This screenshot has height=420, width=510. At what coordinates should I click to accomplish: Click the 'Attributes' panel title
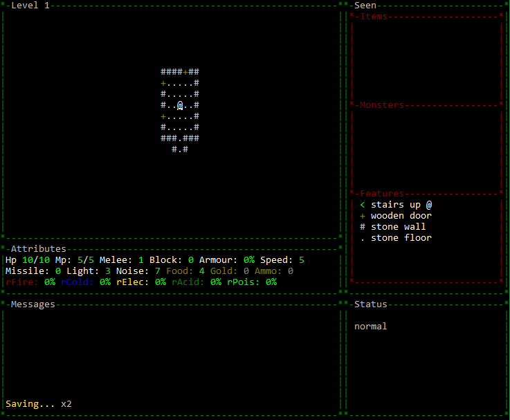pos(38,249)
